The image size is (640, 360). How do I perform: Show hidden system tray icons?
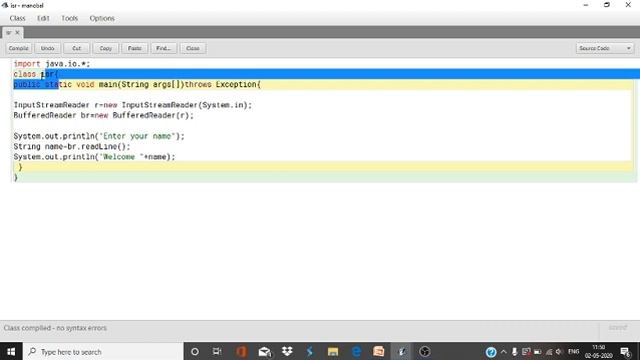pyautogui.click(x=504, y=352)
